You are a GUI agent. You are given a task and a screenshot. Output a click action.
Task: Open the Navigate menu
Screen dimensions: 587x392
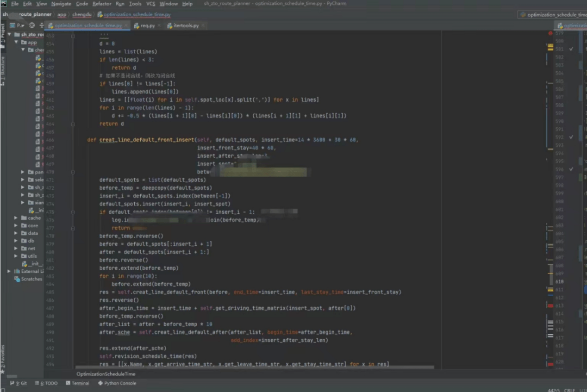[61, 4]
